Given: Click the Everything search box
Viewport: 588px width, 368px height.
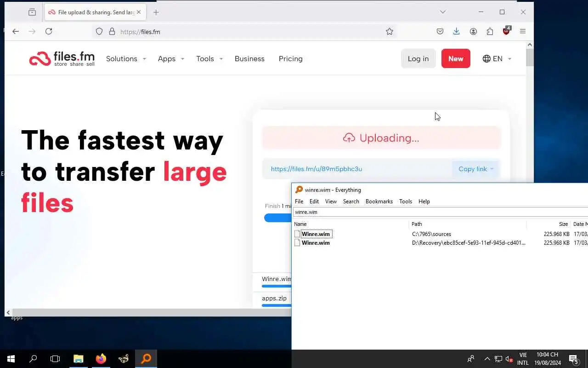Looking at the screenshot, I should tap(440, 212).
